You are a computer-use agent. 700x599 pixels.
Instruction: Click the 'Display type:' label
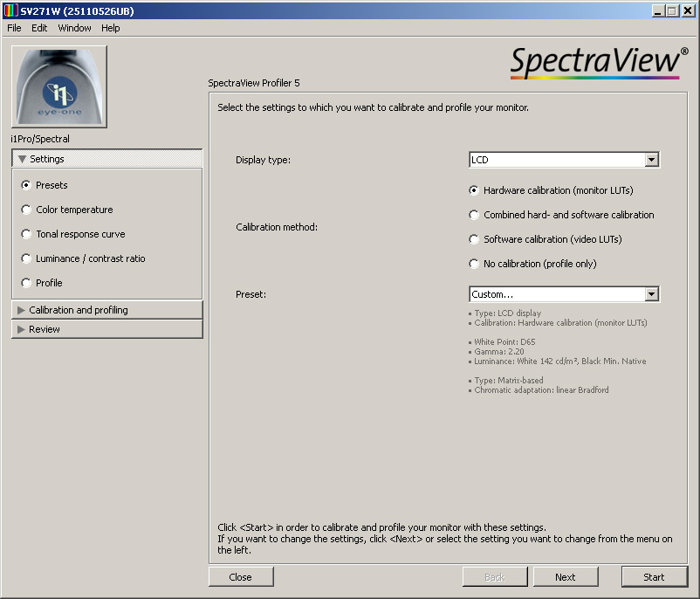[263, 160]
